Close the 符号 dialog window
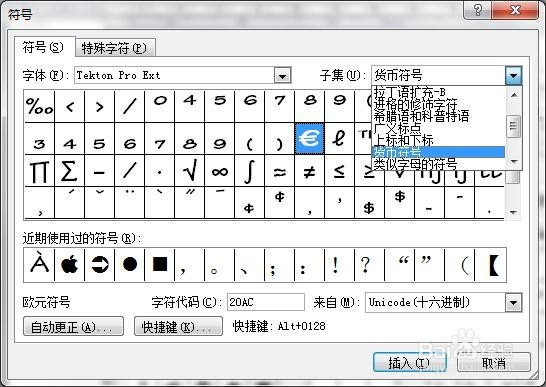 (515, 10)
